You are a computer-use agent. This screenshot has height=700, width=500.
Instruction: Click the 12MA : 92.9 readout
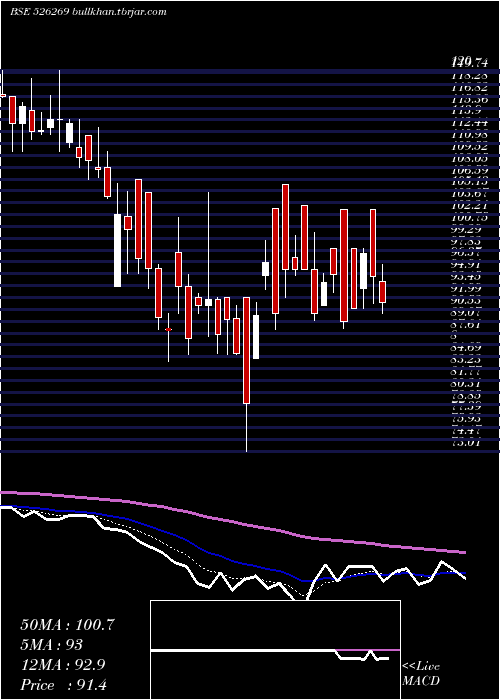[63, 665]
